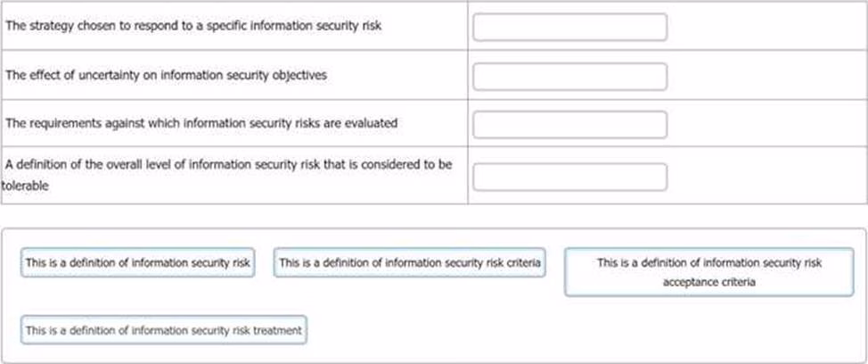Pick the "definition of information security risk" option
The image size is (868, 364).
(x=137, y=263)
